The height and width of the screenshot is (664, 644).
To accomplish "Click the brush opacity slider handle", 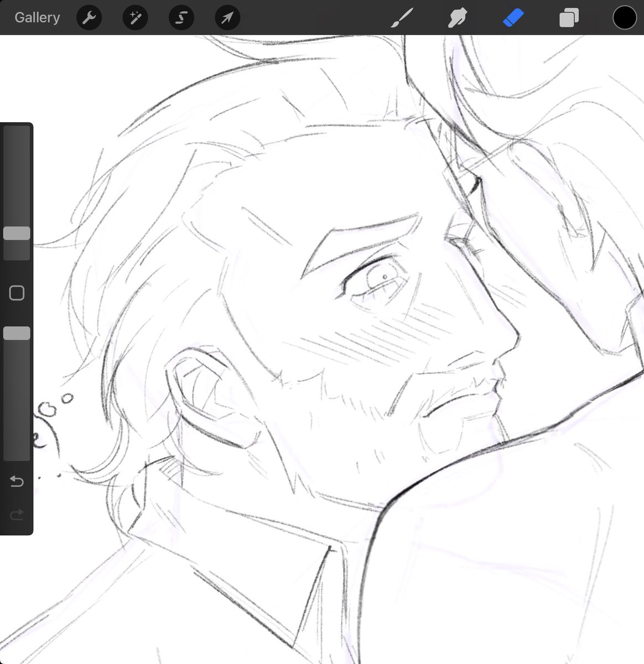I will pos(17,333).
